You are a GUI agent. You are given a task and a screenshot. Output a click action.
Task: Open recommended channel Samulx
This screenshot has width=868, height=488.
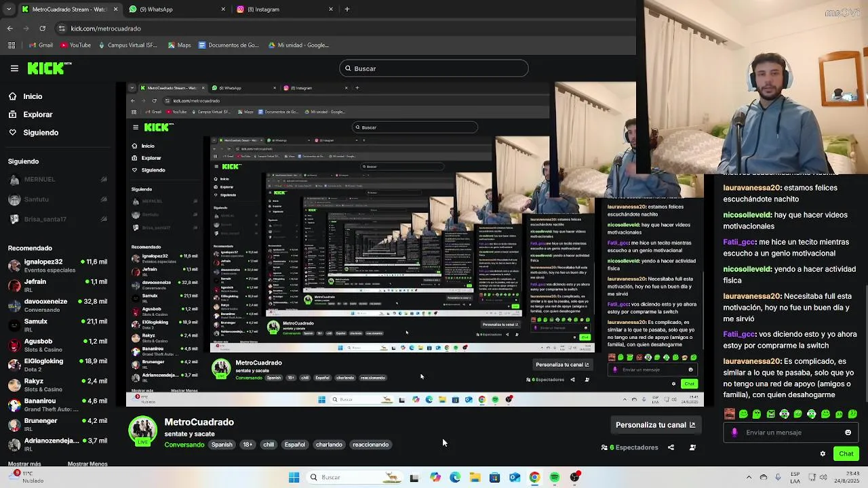coord(58,325)
